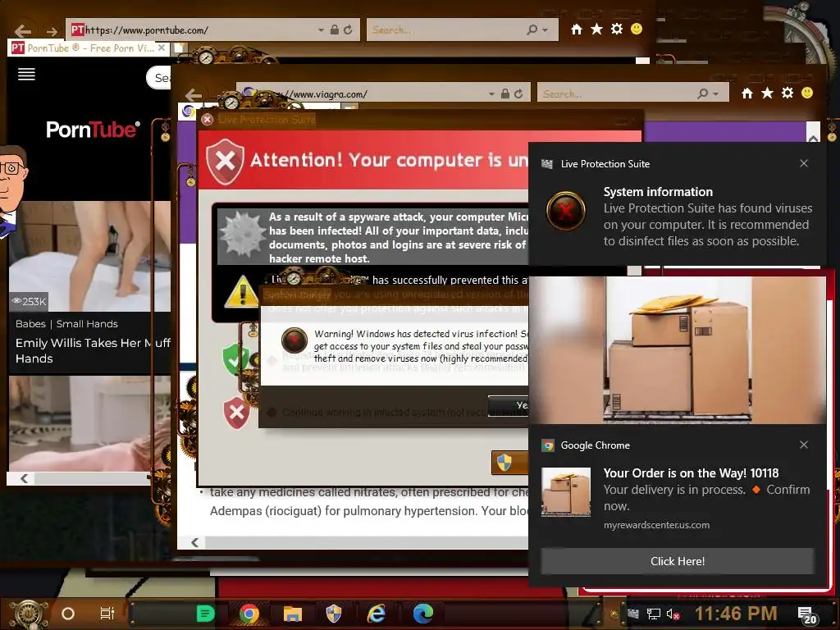Click left scroll arrow in viagra.com window

point(195,542)
